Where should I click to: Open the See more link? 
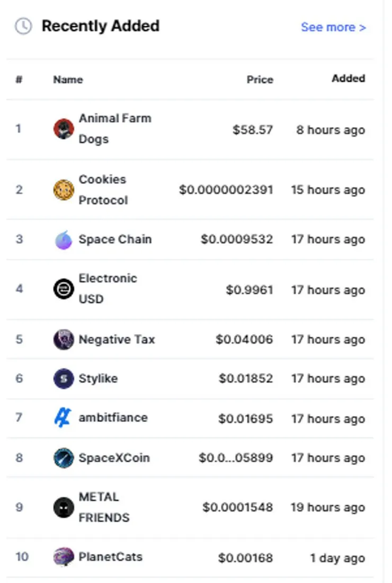[334, 27]
